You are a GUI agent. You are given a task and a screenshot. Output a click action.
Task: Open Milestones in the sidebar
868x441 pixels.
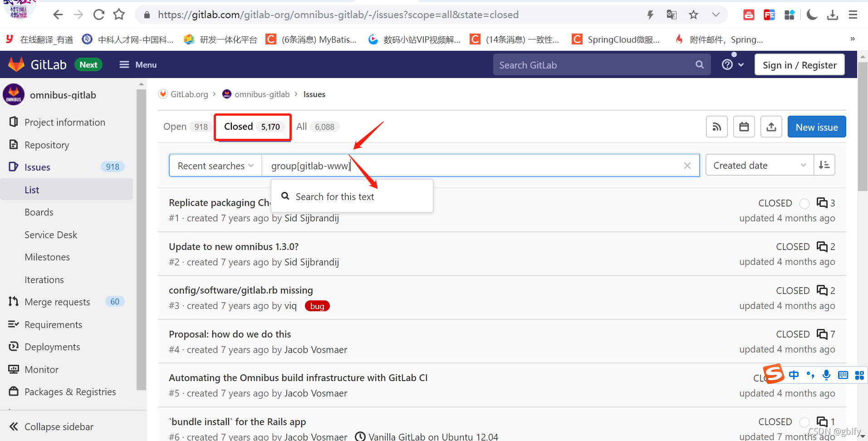tap(47, 257)
